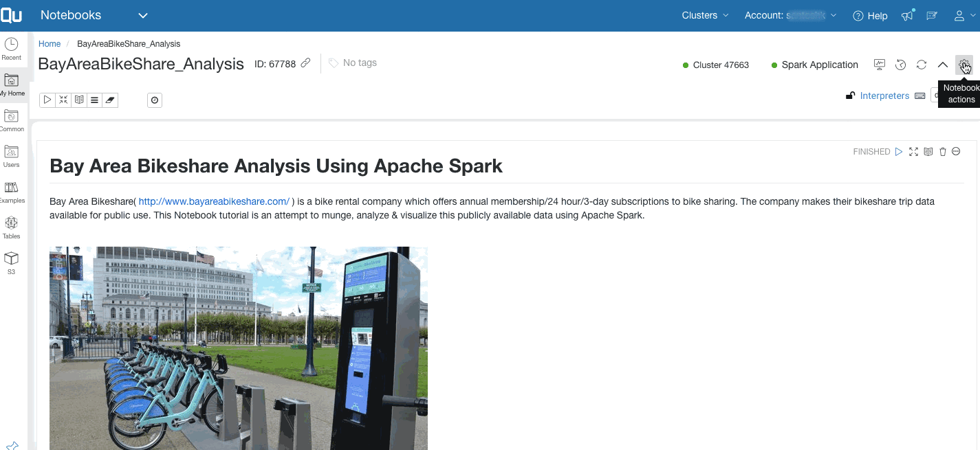The height and width of the screenshot is (450, 980).
Task: Open the version history icon
Action: (901, 65)
